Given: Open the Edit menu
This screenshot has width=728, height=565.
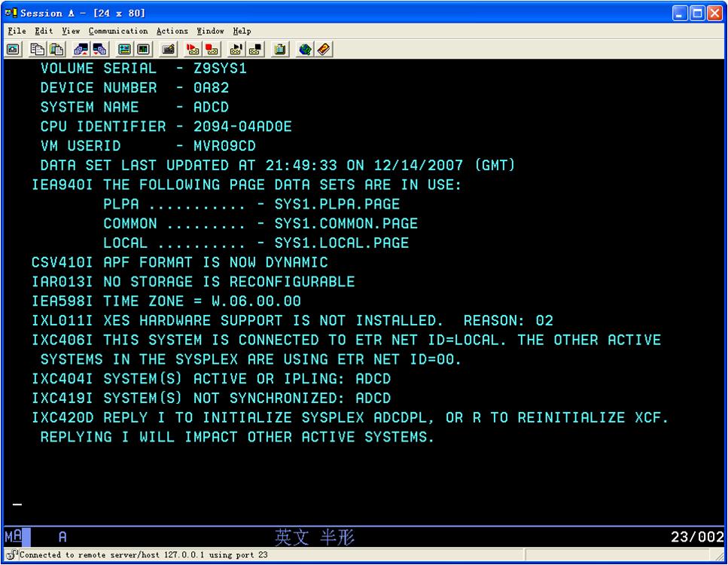Looking at the screenshot, I should tap(44, 31).
